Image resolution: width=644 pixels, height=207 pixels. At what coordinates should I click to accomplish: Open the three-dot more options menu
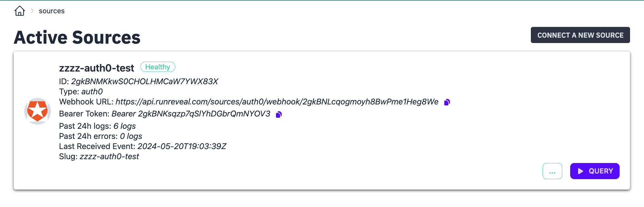click(x=552, y=171)
